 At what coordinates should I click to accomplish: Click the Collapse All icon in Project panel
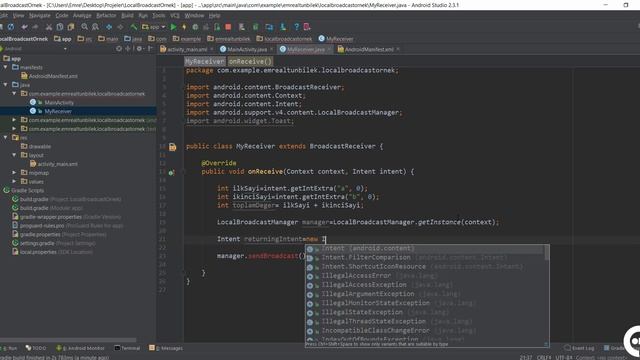[x=128, y=49]
